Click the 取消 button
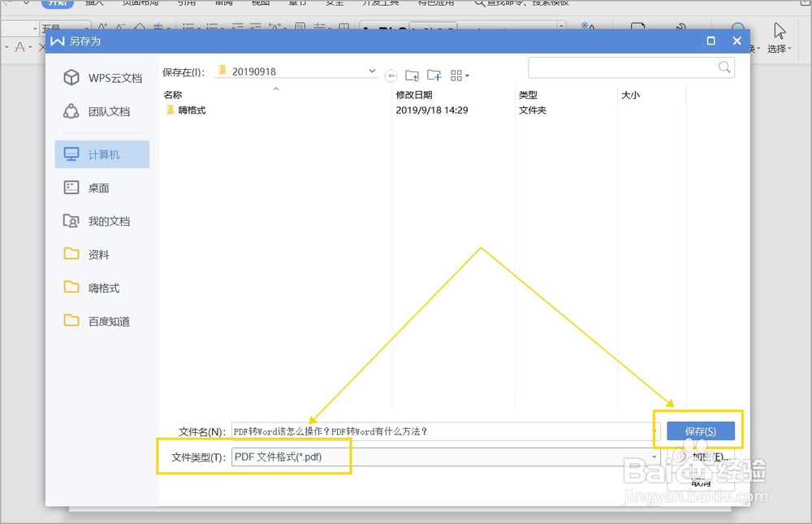Image resolution: width=812 pixels, height=524 pixels. (700, 481)
